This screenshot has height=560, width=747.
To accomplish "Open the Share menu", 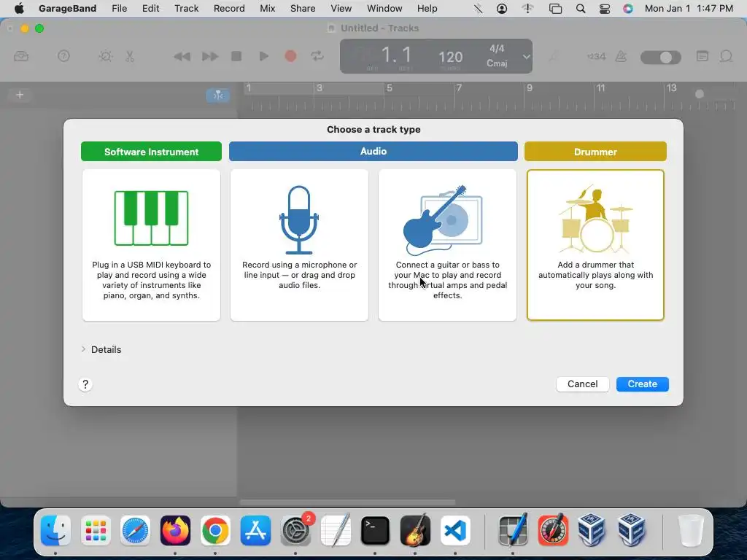I will [303, 8].
